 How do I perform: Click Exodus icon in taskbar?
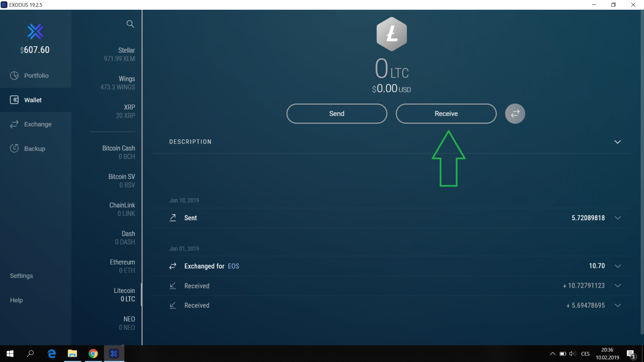114,354
